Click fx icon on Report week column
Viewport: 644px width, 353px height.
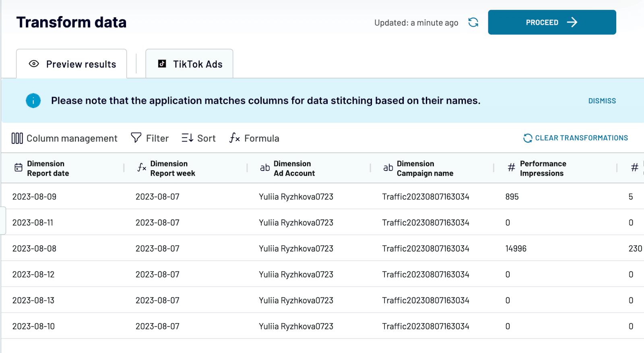coord(142,168)
